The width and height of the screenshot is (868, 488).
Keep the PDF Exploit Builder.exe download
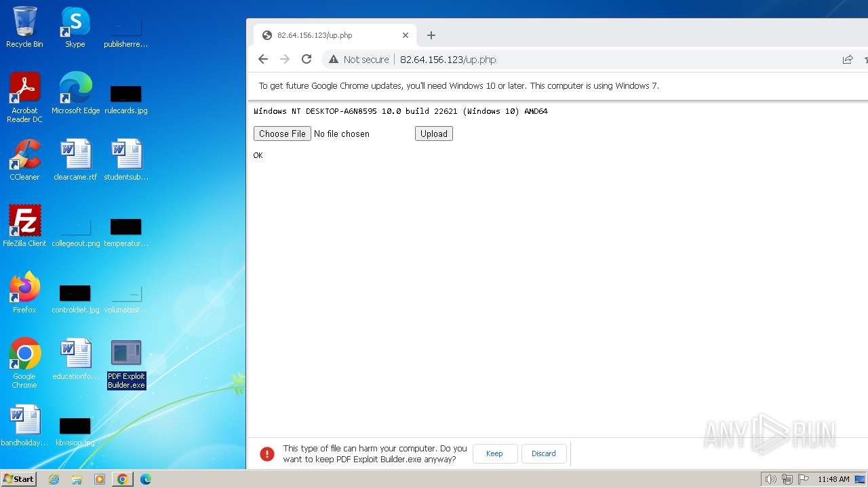click(495, 453)
